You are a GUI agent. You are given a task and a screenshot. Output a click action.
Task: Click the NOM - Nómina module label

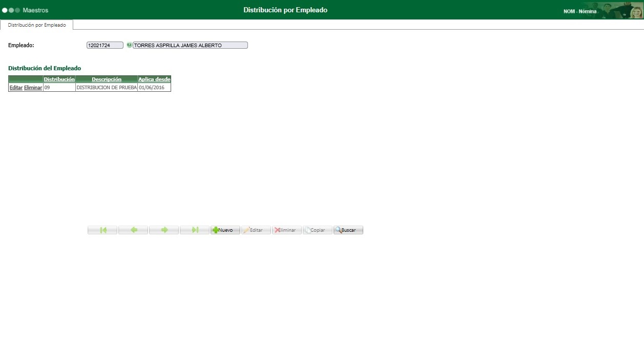coord(580,11)
